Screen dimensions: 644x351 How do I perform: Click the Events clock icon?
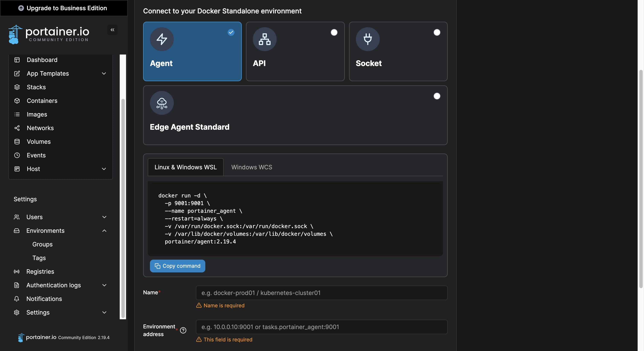[x=17, y=155]
